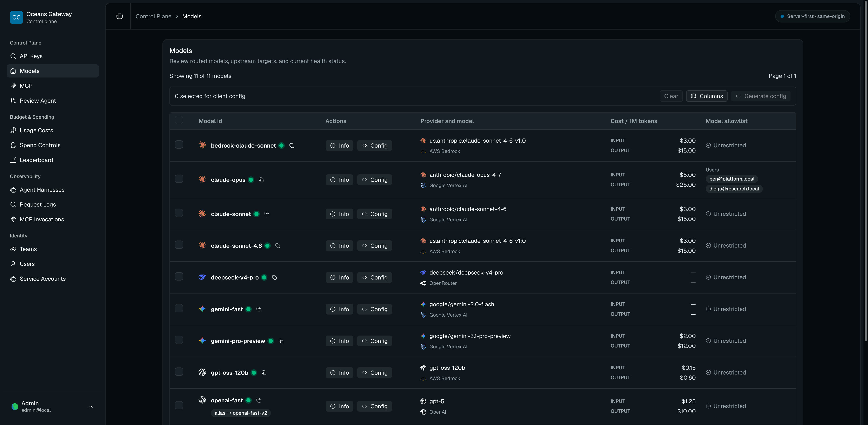Open Service Accounts page
This screenshot has height=425, width=868.
point(53,279)
